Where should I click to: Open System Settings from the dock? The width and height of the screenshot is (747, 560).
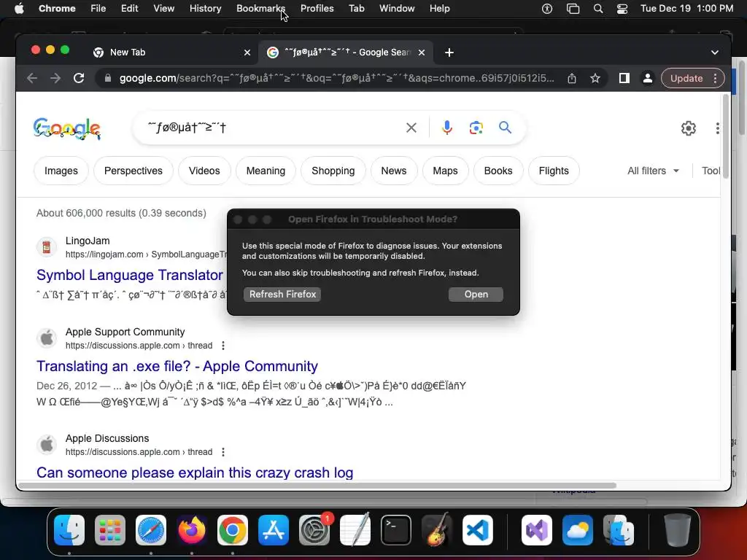(314, 530)
